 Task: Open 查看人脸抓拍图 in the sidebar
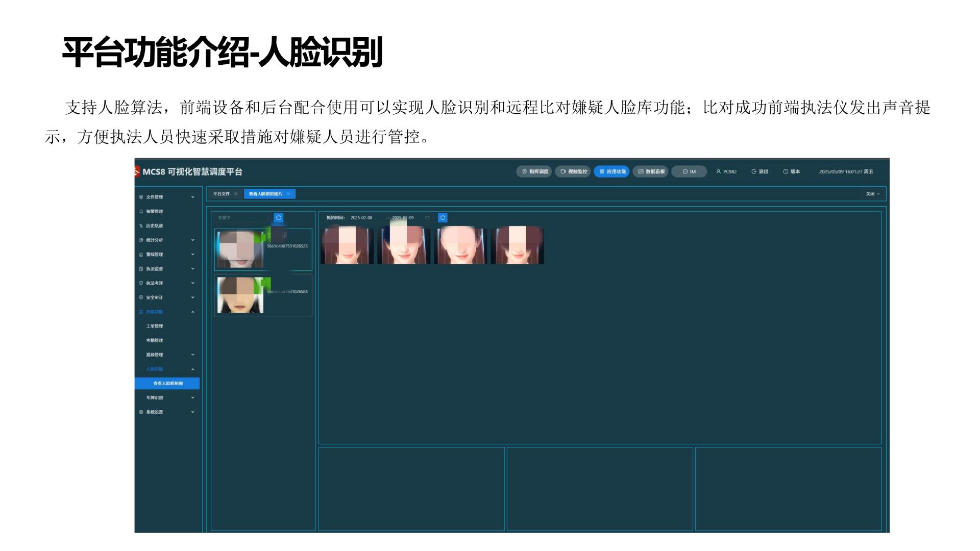[x=168, y=383]
